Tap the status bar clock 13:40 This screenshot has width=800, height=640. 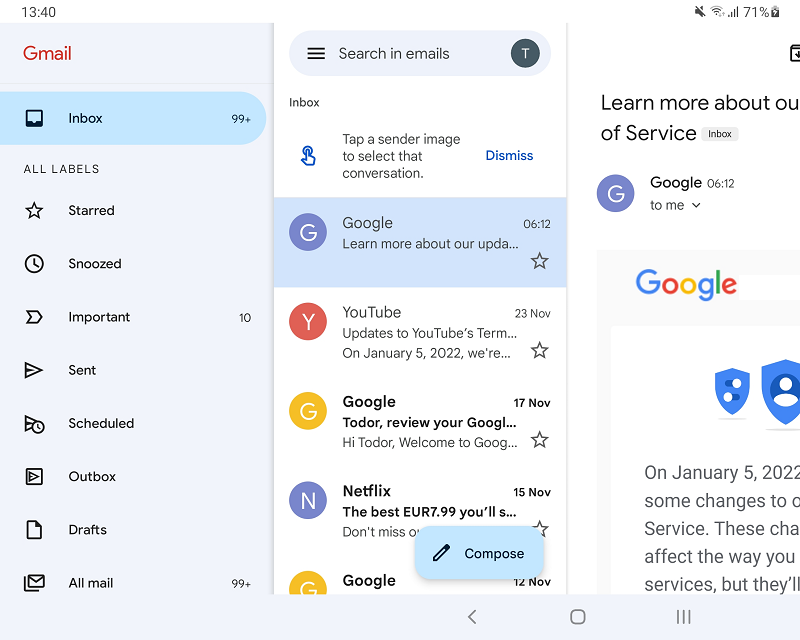[x=39, y=12]
